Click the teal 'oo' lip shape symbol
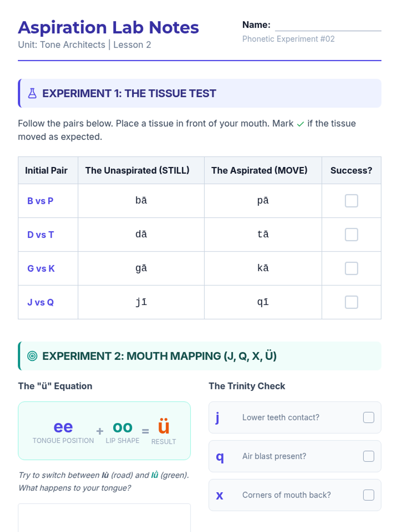 [122, 427]
